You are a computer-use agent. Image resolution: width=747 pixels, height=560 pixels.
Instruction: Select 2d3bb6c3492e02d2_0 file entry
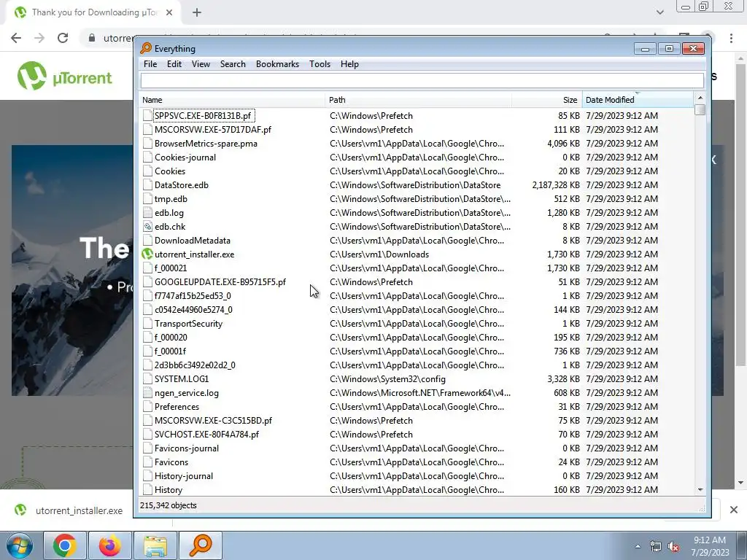[x=195, y=365]
